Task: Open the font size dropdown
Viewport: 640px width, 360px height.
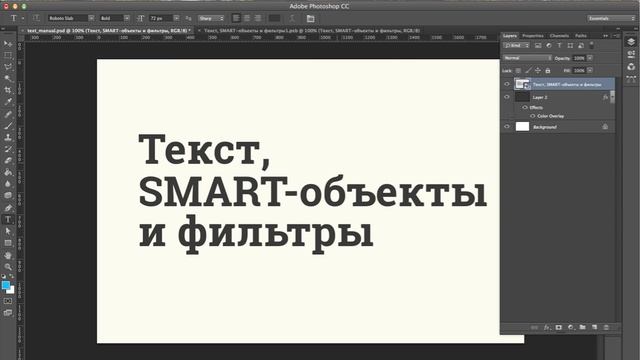Action: (x=176, y=18)
